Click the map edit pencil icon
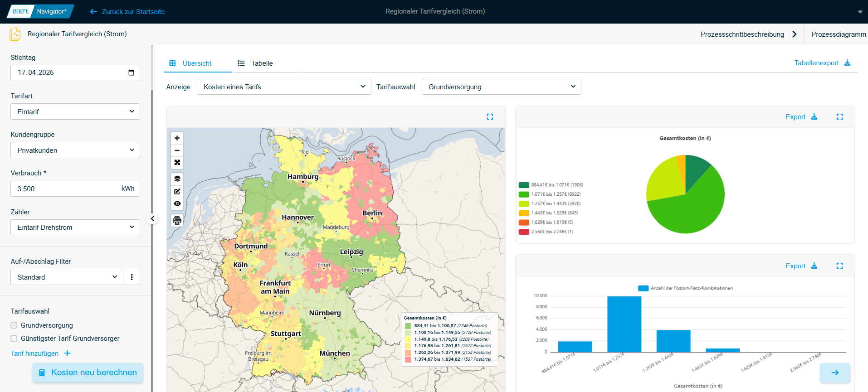Screen dimensions: 868x392 click(177, 191)
